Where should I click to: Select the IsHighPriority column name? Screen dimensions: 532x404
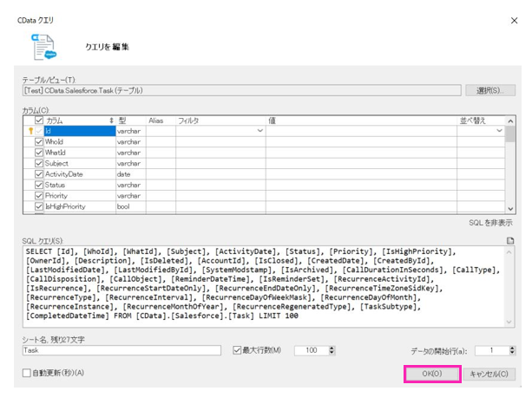pyautogui.click(x=65, y=206)
